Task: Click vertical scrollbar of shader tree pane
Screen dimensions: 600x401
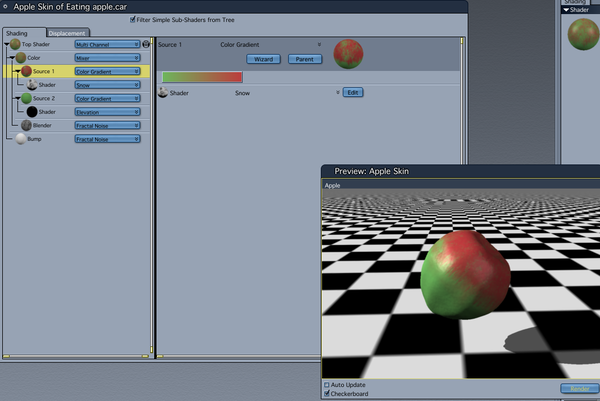Action: 152,195
